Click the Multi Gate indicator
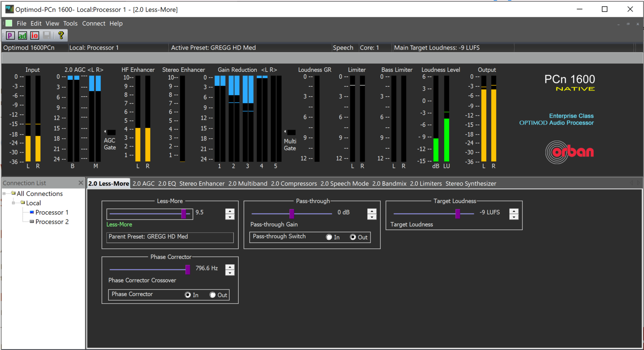Image resolution: width=644 pixels, height=350 pixels. 291,132
